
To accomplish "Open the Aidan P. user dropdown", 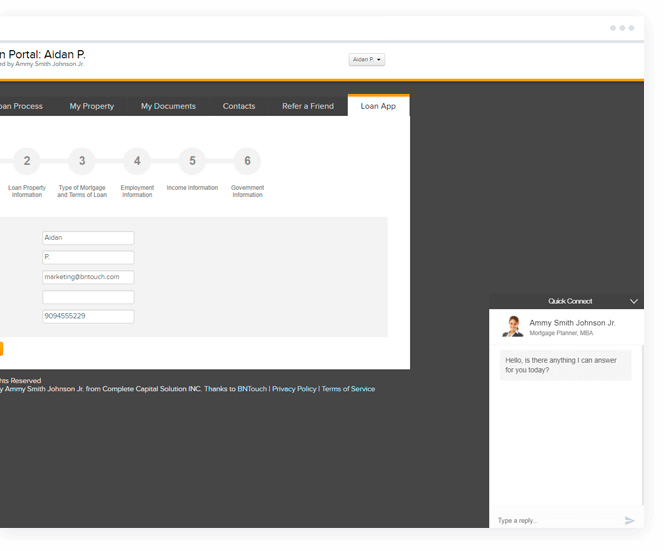I will [367, 60].
